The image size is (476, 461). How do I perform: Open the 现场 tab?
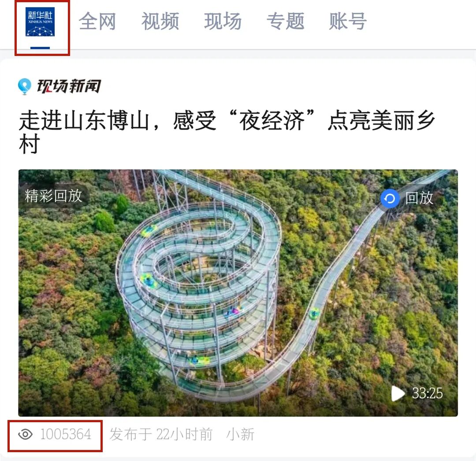223,21
